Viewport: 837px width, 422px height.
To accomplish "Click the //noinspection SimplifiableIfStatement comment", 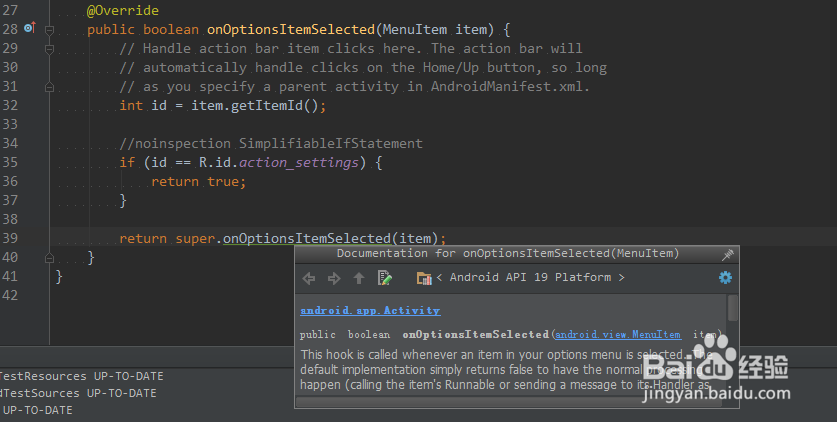I will click(271, 144).
